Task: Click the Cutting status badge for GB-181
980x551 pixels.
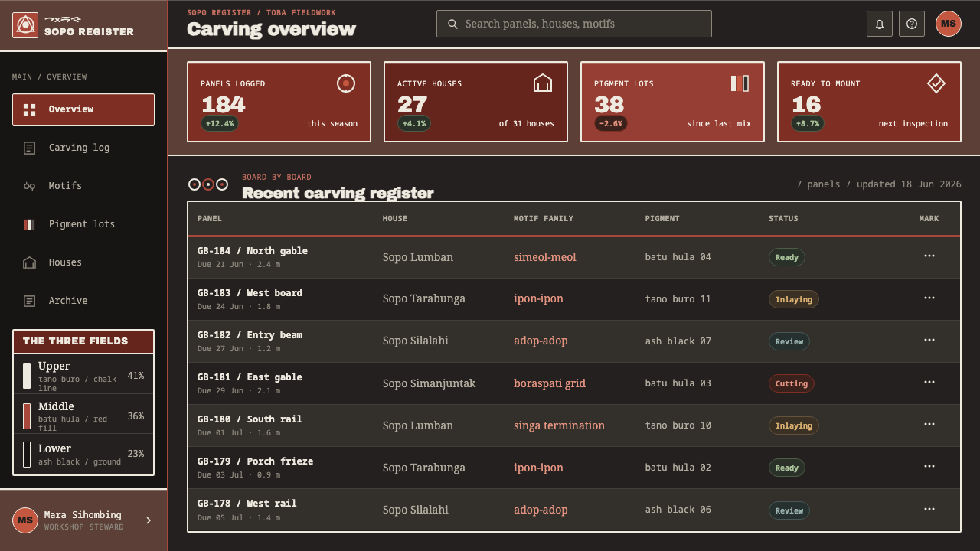Action: pyautogui.click(x=792, y=383)
